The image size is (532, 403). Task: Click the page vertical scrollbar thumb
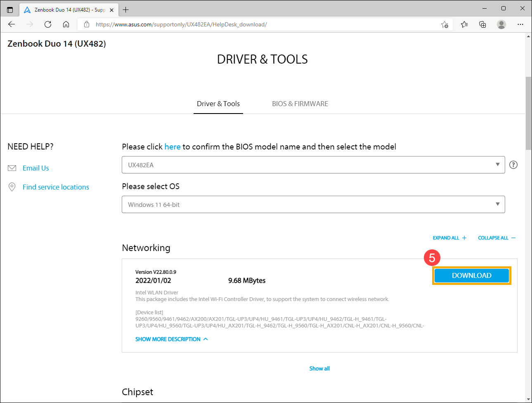point(528,113)
